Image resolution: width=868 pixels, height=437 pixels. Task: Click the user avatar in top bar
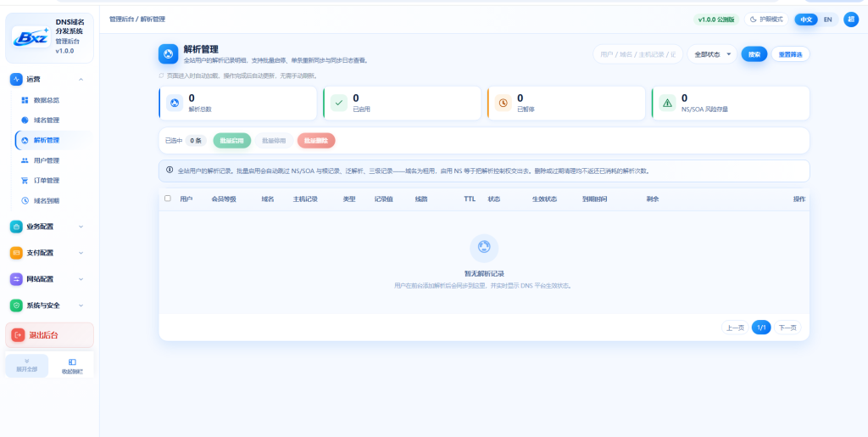(851, 20)
